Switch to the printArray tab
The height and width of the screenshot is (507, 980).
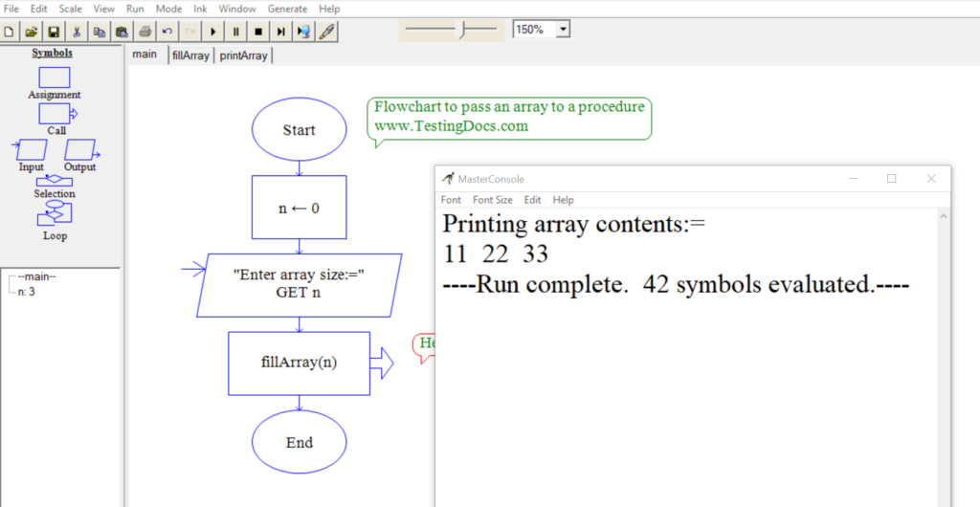point(243,55)
